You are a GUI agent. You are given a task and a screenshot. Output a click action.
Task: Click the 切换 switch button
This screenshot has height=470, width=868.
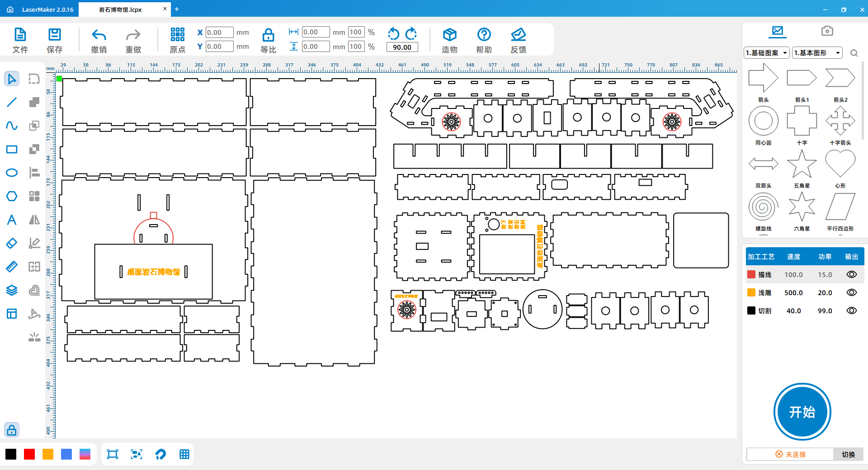click(x=848, y=454)
